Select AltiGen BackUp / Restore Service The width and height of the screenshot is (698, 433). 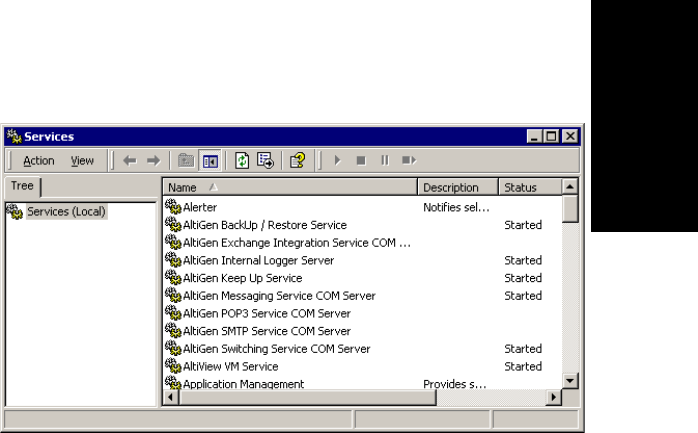[x=264, y=225]
